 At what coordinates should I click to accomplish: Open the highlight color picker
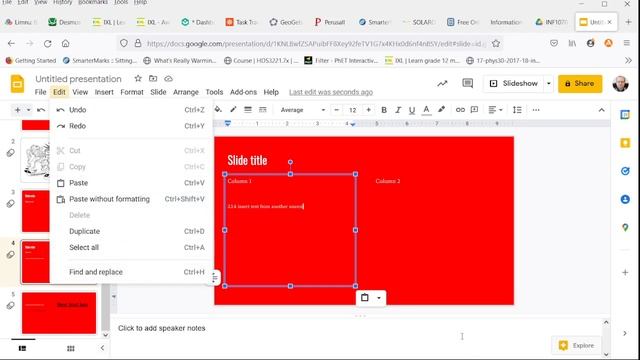pos(441,109)
